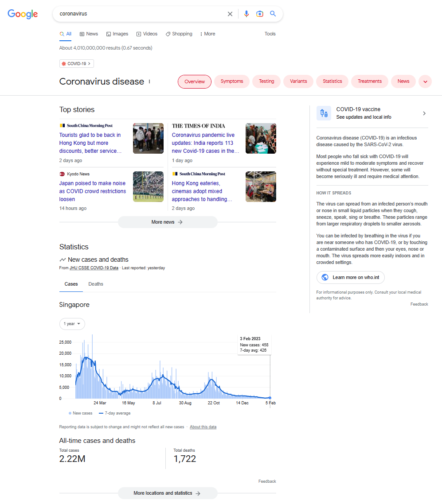Open the three-dot menu beside Coronavirus disease
The height and width of the screenshot is (504, 442).
pyautogui.click(x=149, y=81)
